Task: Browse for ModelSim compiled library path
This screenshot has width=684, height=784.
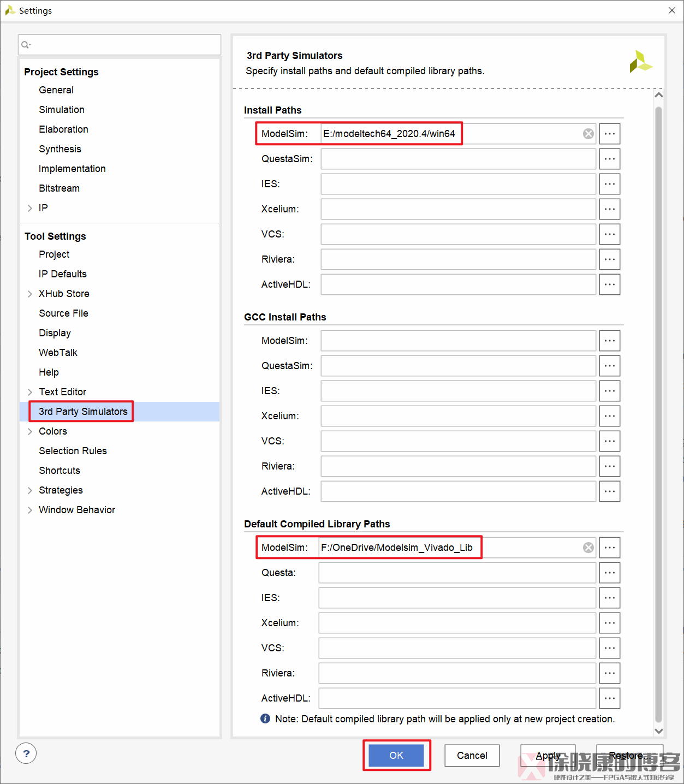Action: (610, 548)
